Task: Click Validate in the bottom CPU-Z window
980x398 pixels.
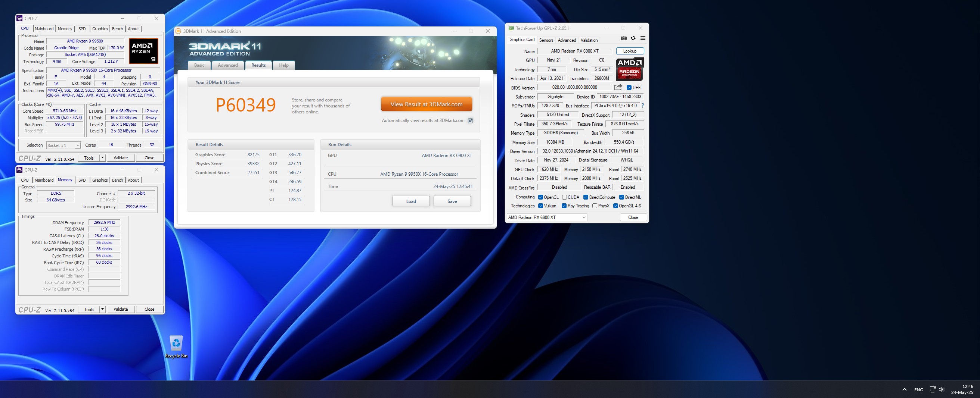Action: pyautogui.click(x=121, y=310)
